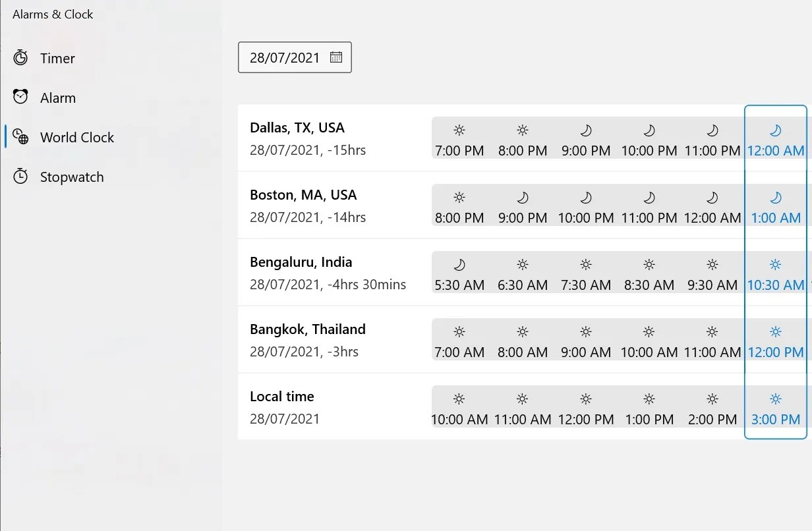Switch to the Alarm tab

click(x=59, y=97)
